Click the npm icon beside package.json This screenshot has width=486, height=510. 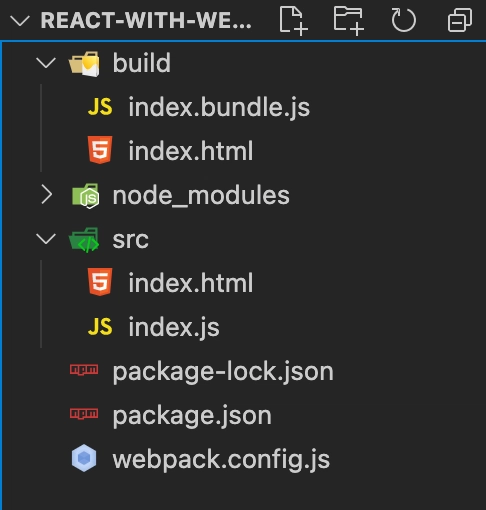(84, 414)
